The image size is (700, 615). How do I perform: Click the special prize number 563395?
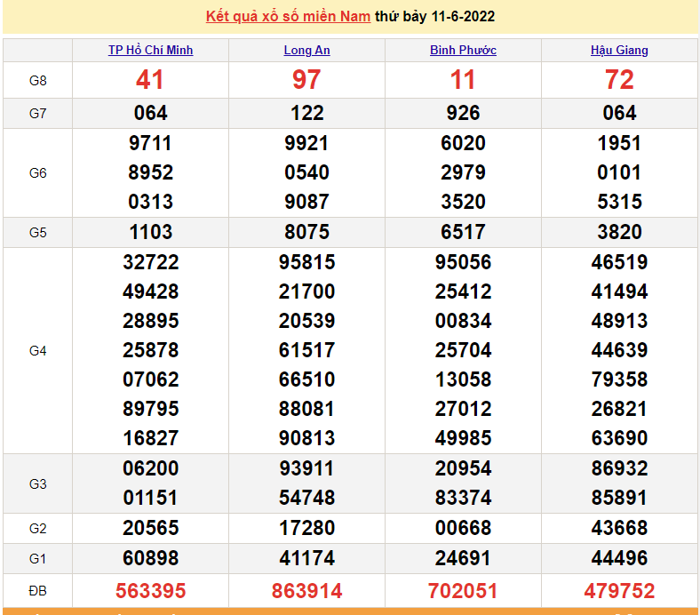coord(150,590)
